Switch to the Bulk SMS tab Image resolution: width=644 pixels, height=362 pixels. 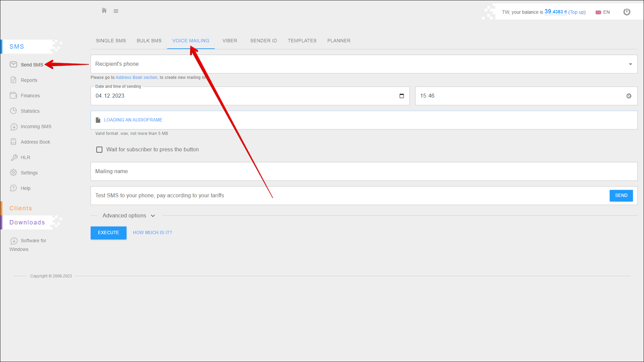click(x=149, y=41)
